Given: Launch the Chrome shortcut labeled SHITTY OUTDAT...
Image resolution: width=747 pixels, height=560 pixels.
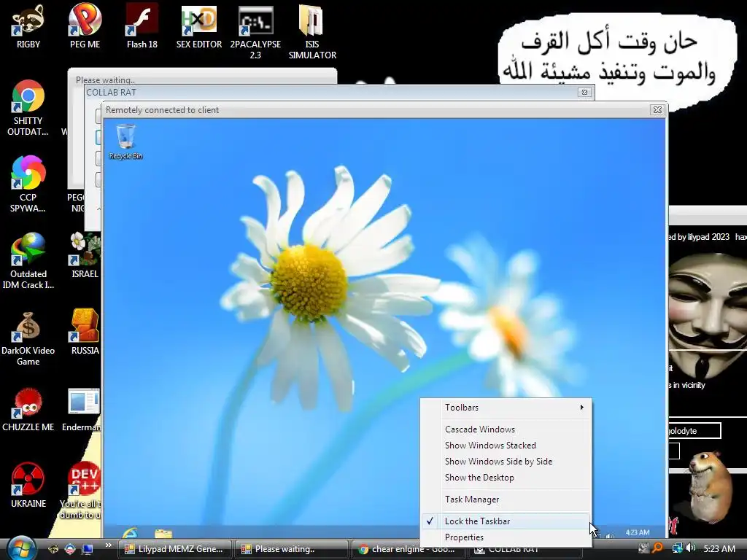Looking at the screenshot, I should coord(28,108).
